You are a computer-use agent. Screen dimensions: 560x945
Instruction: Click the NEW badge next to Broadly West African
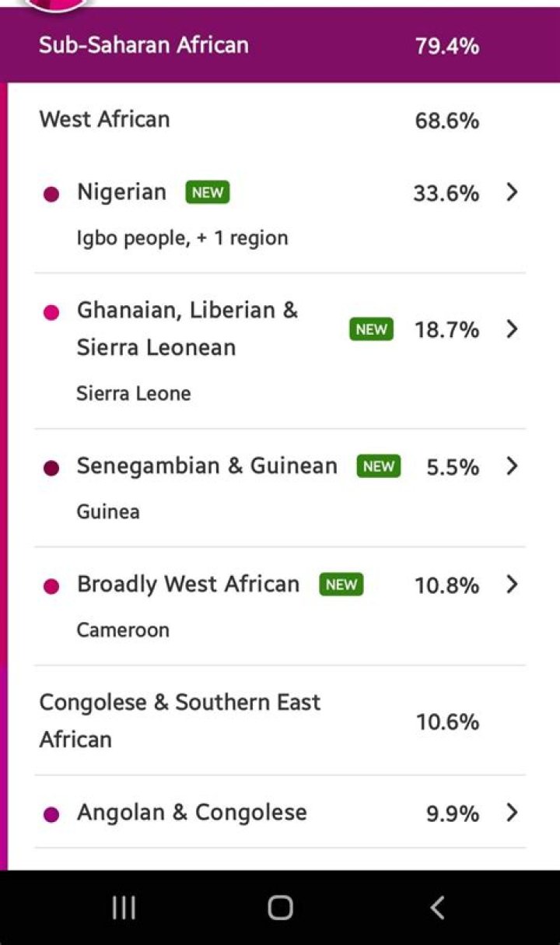pyautogui.click(x=341, y=585)
